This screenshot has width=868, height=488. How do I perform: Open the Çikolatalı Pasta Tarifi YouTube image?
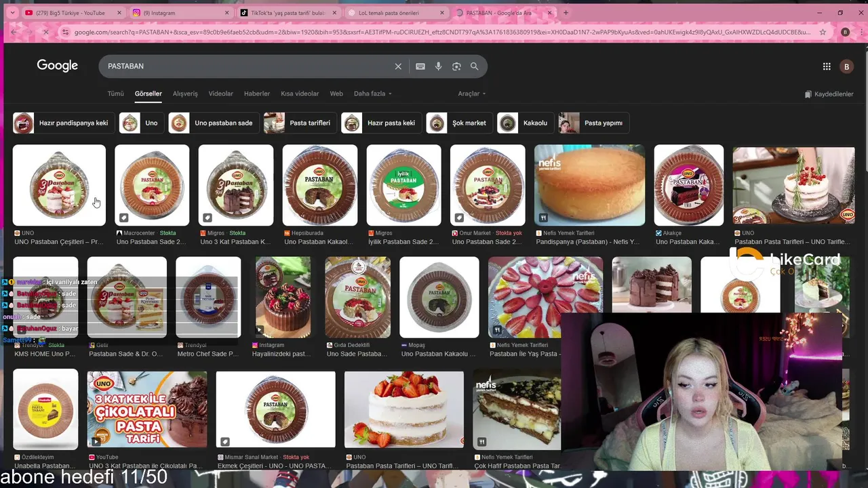(147, 409)
